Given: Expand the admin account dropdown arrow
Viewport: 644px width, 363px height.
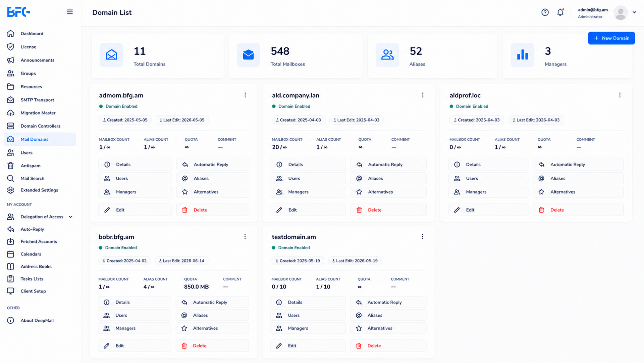Looking at the screenshot, I should (634, 12).
